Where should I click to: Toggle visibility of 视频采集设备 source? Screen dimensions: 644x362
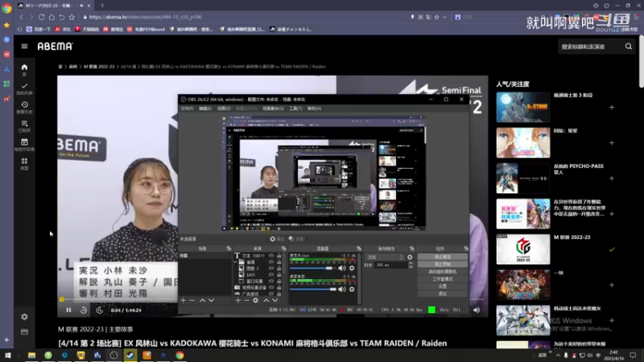271,288
